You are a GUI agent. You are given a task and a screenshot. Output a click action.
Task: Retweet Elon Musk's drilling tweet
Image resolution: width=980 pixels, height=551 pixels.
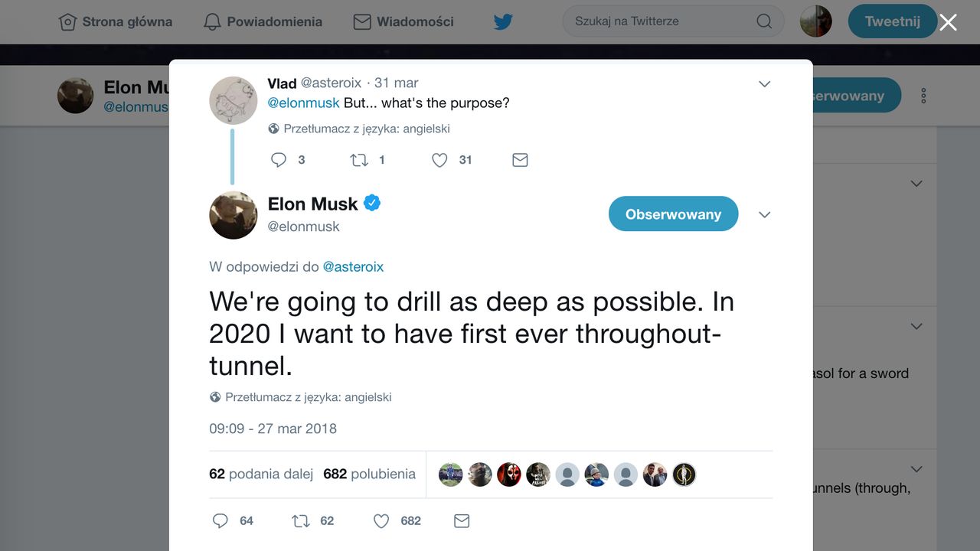[301, 521]
